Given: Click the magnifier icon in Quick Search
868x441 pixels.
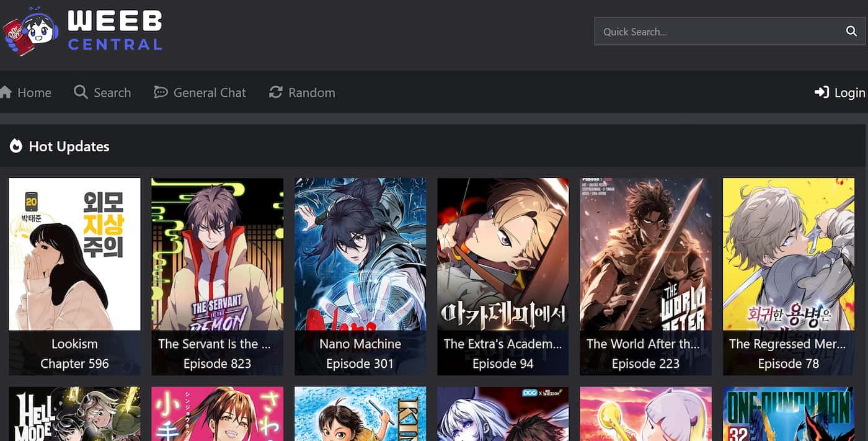Looking at the screenshot, I should [x=851, y=31].
